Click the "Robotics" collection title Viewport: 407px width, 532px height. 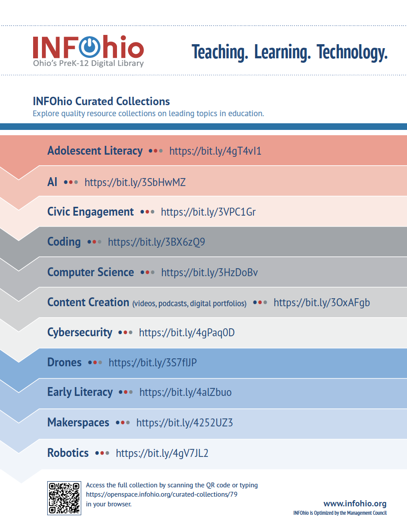[68, 453]
